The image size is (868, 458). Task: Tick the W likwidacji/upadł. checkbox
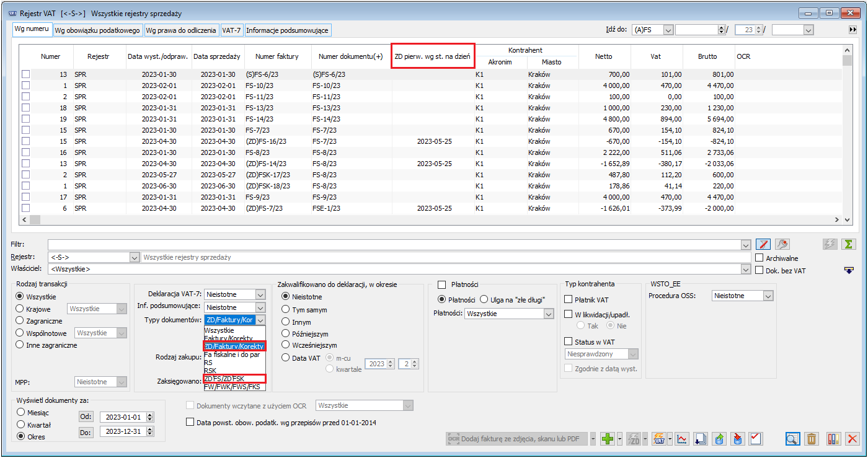click(569, 314)
